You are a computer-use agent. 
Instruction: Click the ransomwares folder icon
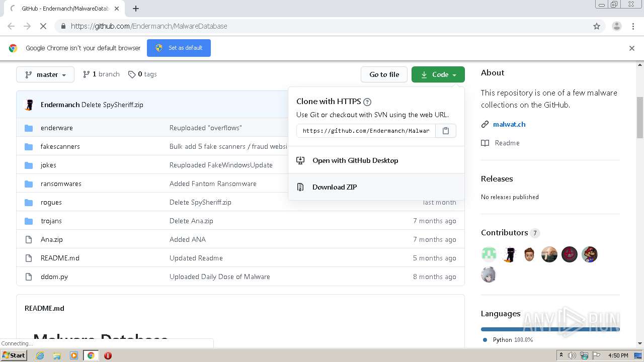click(29, 184)
